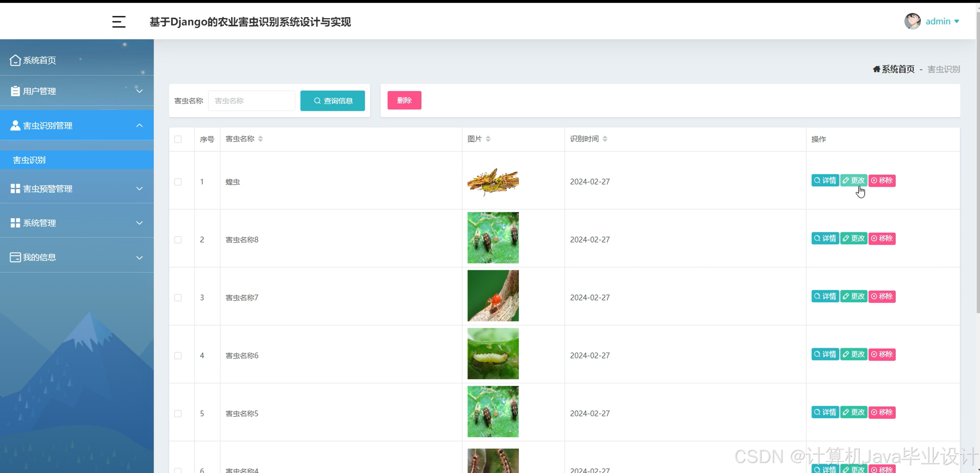Click 移除 for the 害虫名称6 row

[x=882, y=354]
